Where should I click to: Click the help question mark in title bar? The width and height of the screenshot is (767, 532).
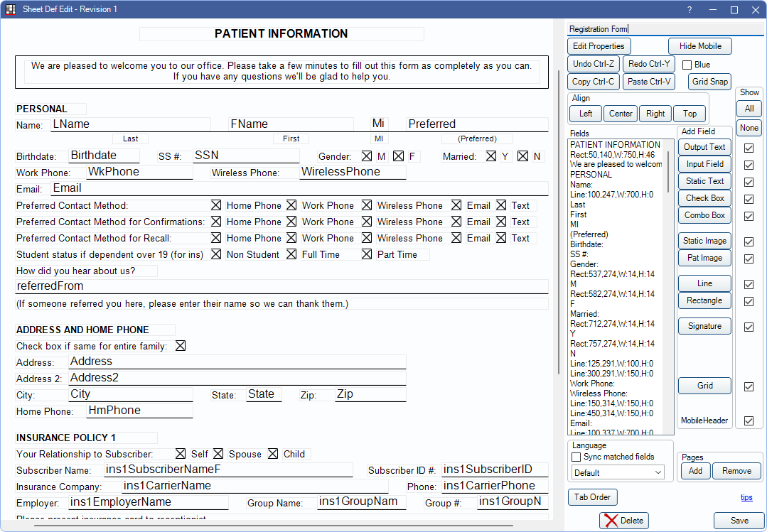click(x=689, y=9)
